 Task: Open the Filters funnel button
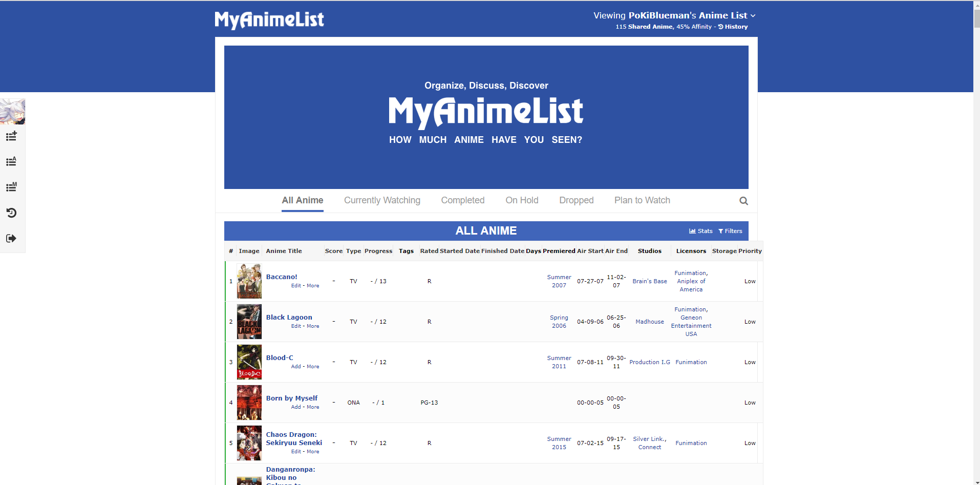tap(730, 231)
